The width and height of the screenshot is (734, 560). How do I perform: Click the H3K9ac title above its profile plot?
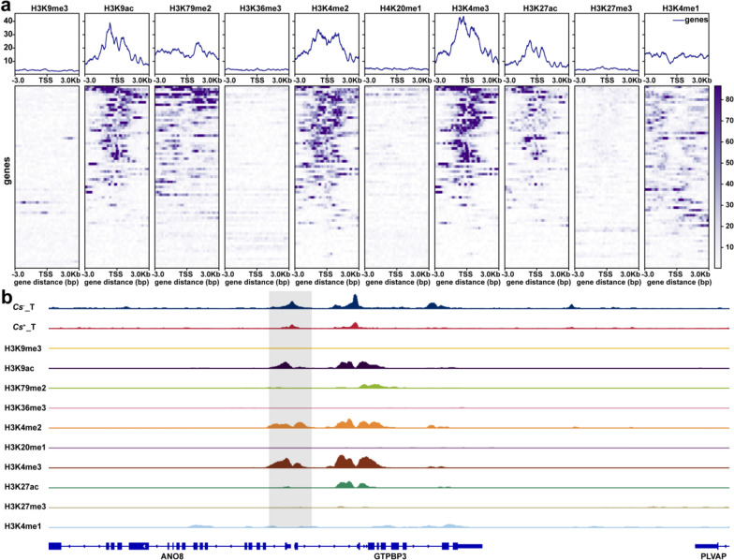(118, 8)
